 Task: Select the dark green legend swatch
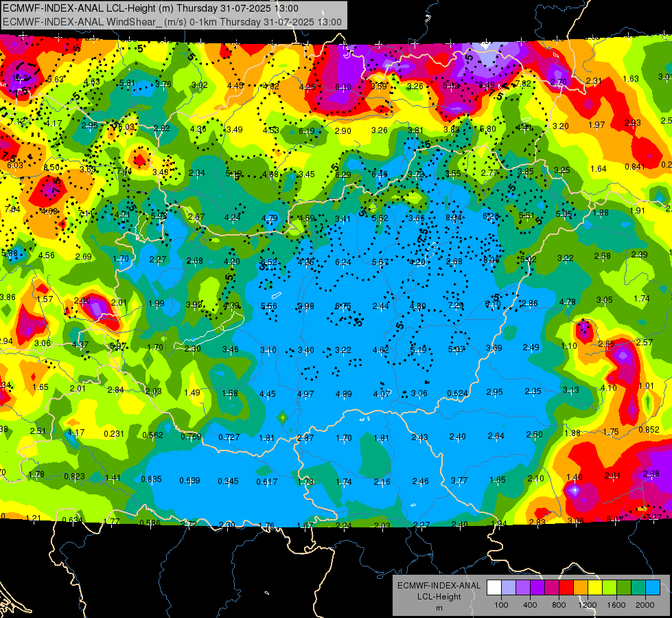coord(623,588)
